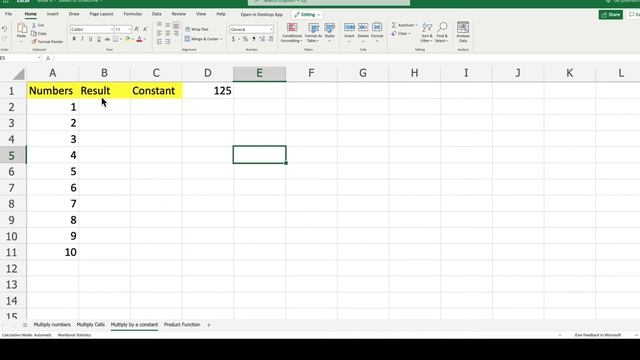Switch to the Product Function sheet

pos(182,325)
